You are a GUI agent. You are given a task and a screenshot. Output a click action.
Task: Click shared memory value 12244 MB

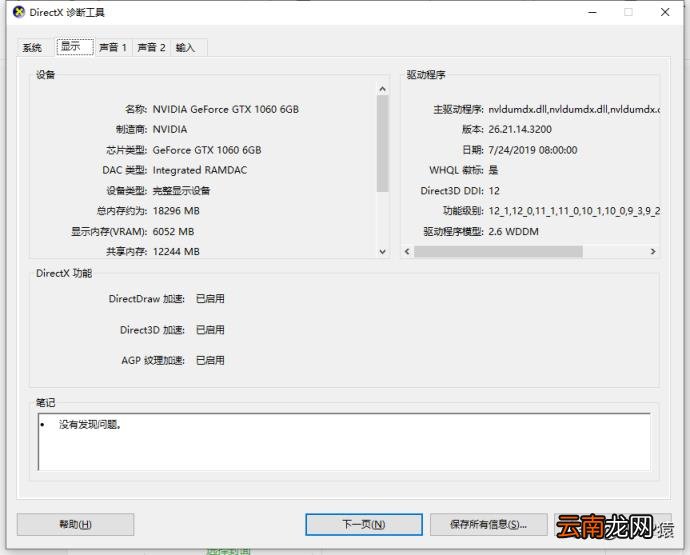(176, 251)
